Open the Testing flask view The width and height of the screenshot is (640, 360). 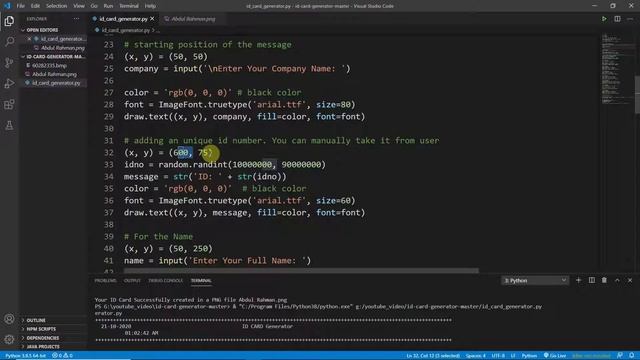coord(9,125)
